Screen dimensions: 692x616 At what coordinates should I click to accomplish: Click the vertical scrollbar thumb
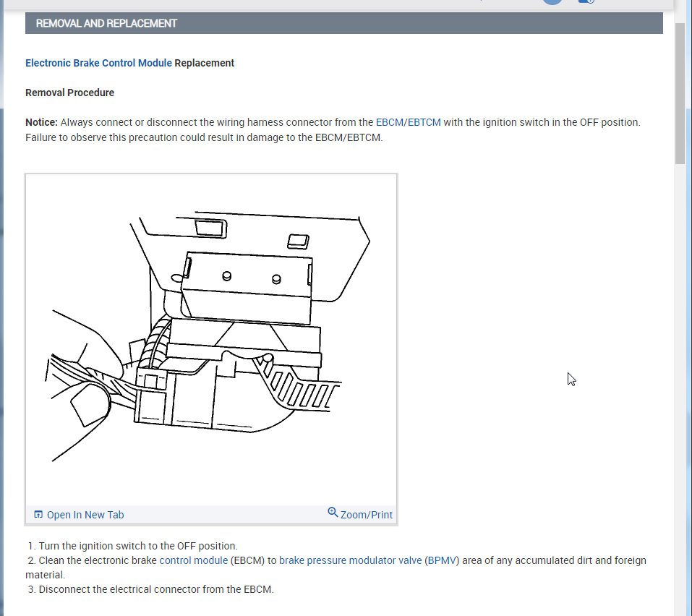point(680,93)
